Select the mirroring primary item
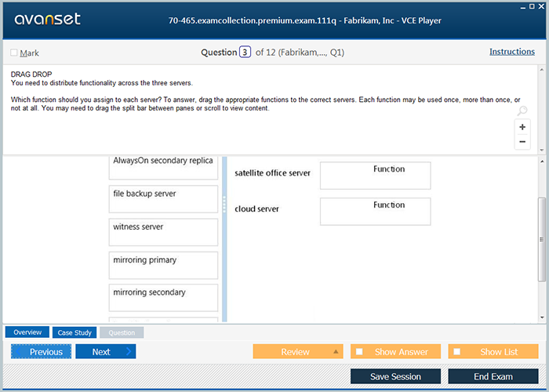The height and width of the screenshot is (392, 549). click(x=163, y=265)
